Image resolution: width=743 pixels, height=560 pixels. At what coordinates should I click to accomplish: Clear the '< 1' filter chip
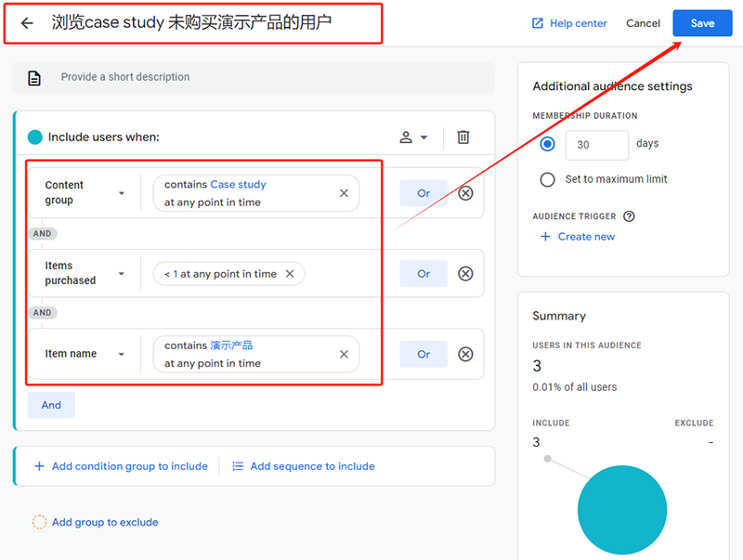[x=290, y=274]
